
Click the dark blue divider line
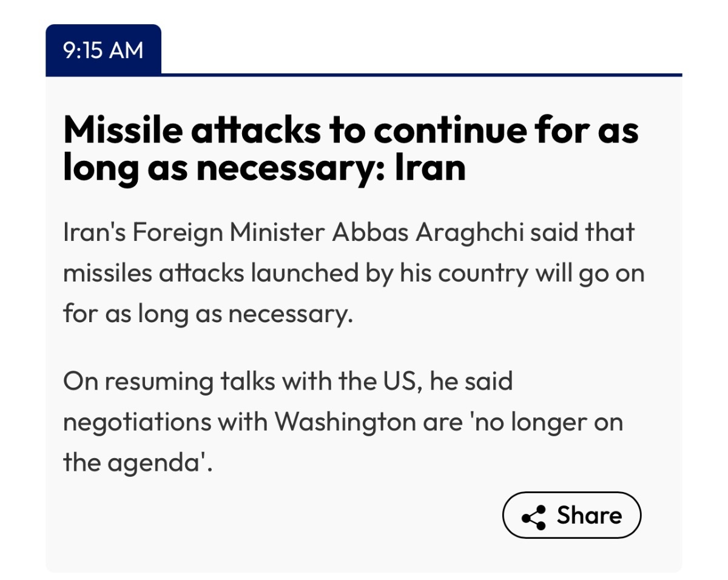(x=422, y=75)
